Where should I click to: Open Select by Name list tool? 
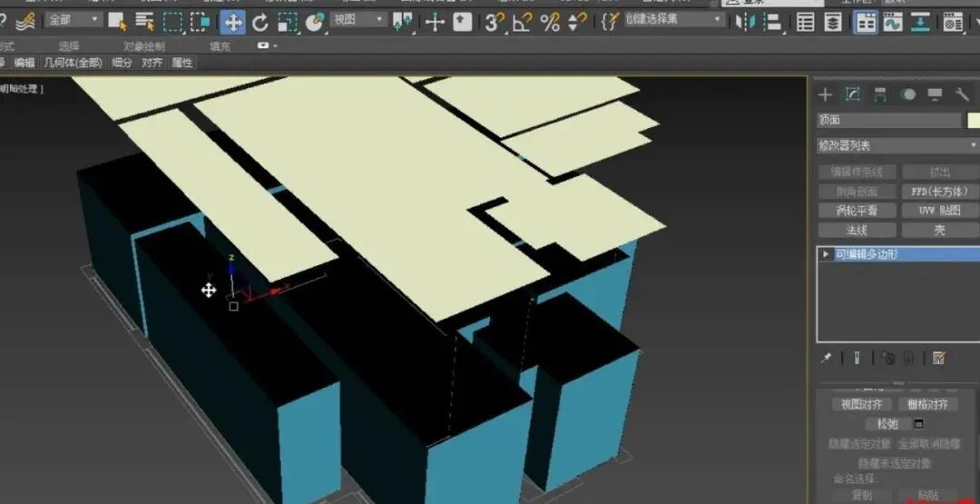145,23
